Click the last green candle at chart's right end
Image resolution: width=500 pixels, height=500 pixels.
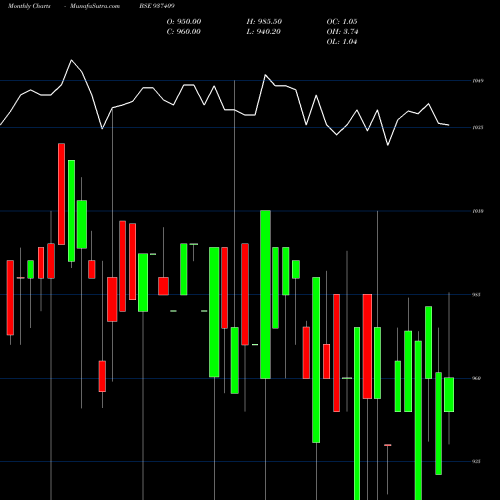click(449, 395)
